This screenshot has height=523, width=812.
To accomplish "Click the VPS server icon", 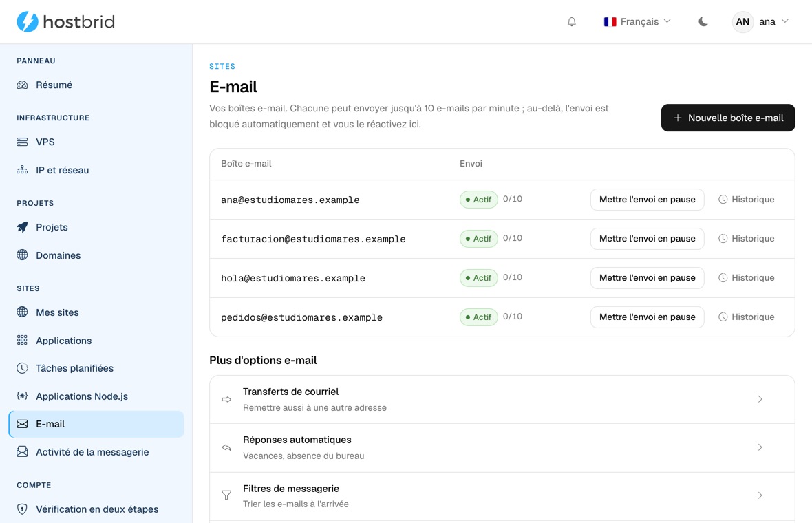I will 22,142.
